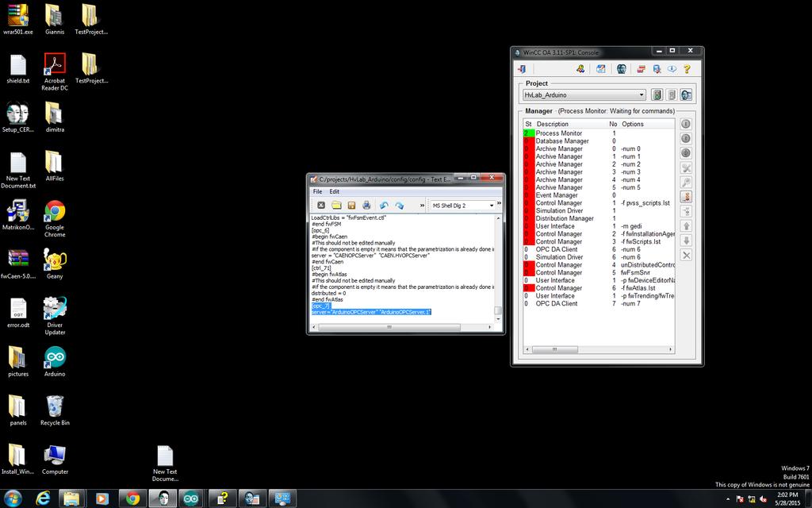This screenshot has height=508, width=812.
Task: Select the Driver Updater desktop shortcut
Action: (x=55, y=316)
